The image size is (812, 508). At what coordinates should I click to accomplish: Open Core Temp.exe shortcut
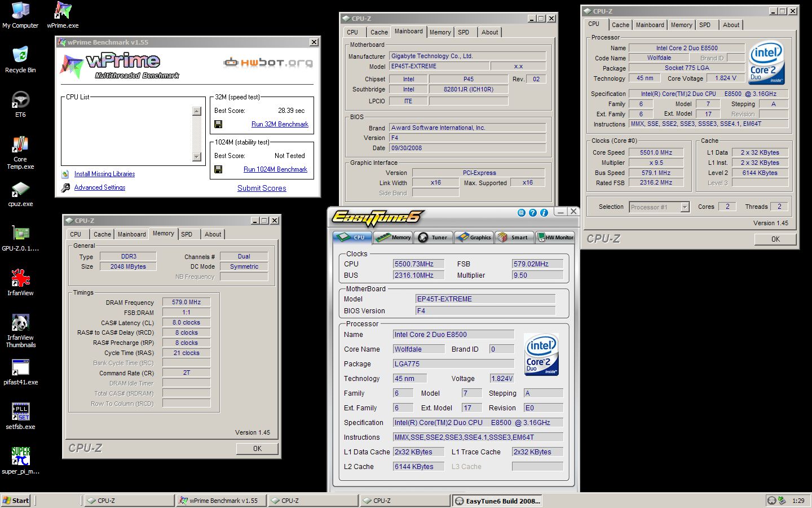point(20,152)
